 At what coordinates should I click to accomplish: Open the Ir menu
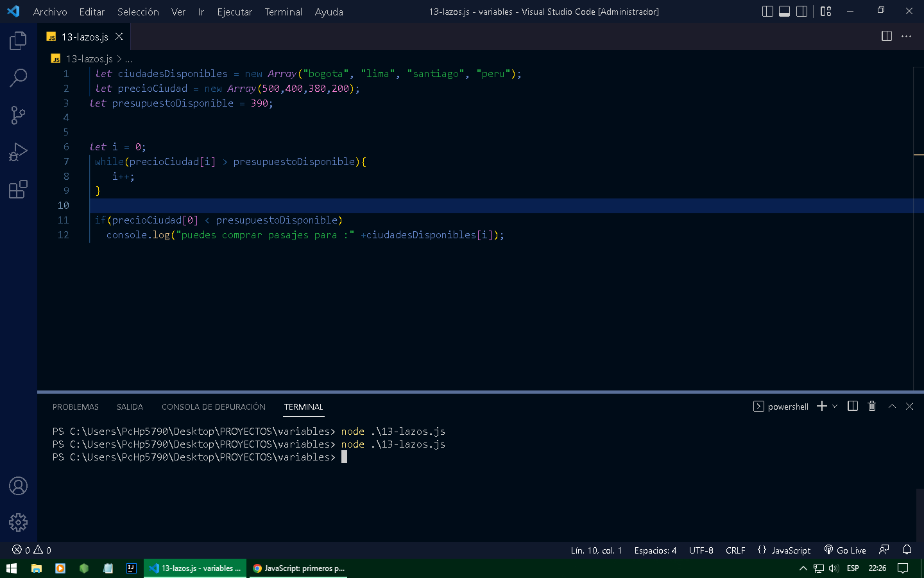point(201,12)
